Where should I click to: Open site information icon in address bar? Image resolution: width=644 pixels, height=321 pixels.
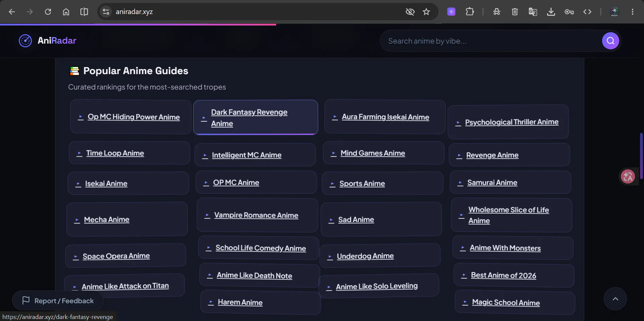click(x=106, y=12)
